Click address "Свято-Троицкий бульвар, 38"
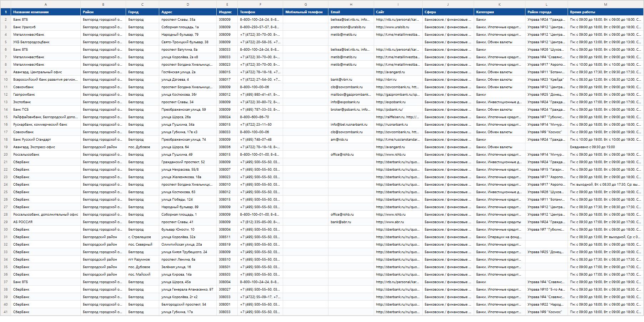Viewport: 644px width, 322px height. coord(188,42)
